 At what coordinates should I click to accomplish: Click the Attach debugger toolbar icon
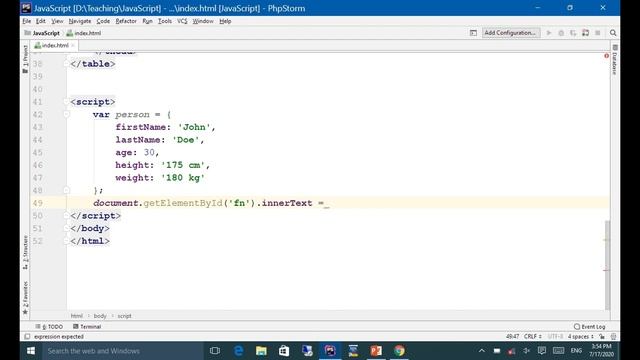pos(585,33)
